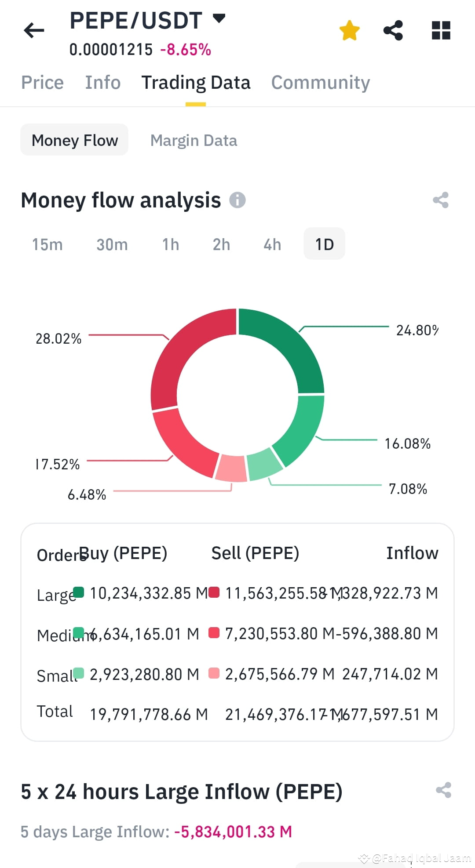Select the 1D timeframe option
475x868 pixels.
click(325, 244)
